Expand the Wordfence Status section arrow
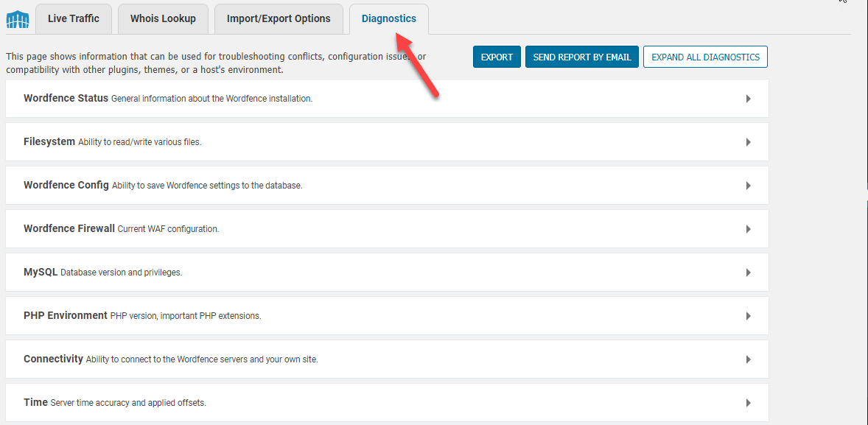The height and width of the screenshot is (425, 868). pyautogui.click(x=749, y=99)
